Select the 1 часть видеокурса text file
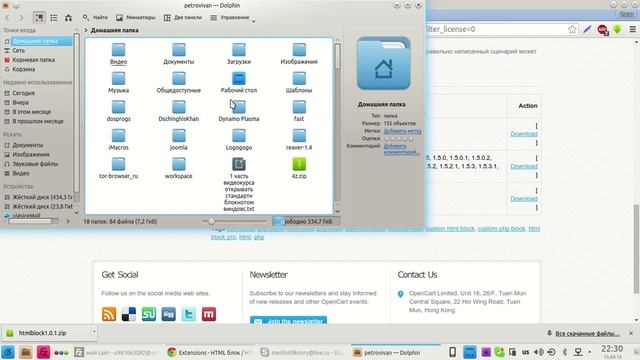This screenshot has height=360, width=640. point(239,184)
